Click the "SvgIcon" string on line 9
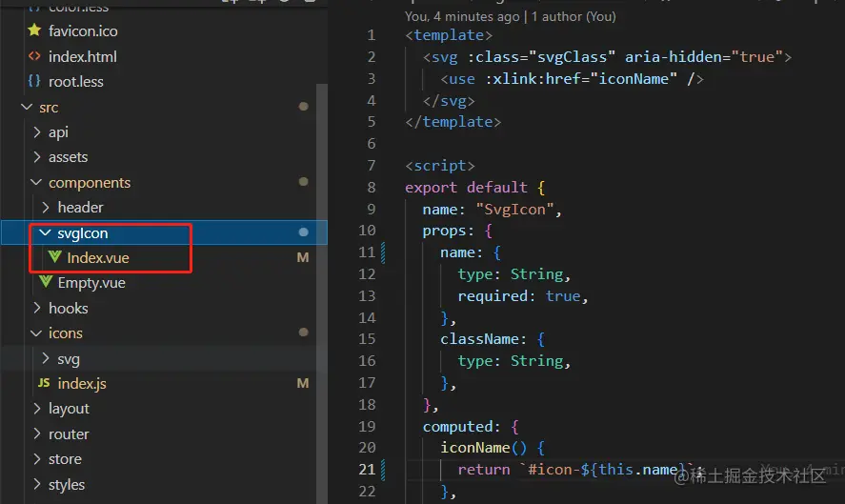Image resolution: width=845 pixels, height=504 pixels. point(514,210)
